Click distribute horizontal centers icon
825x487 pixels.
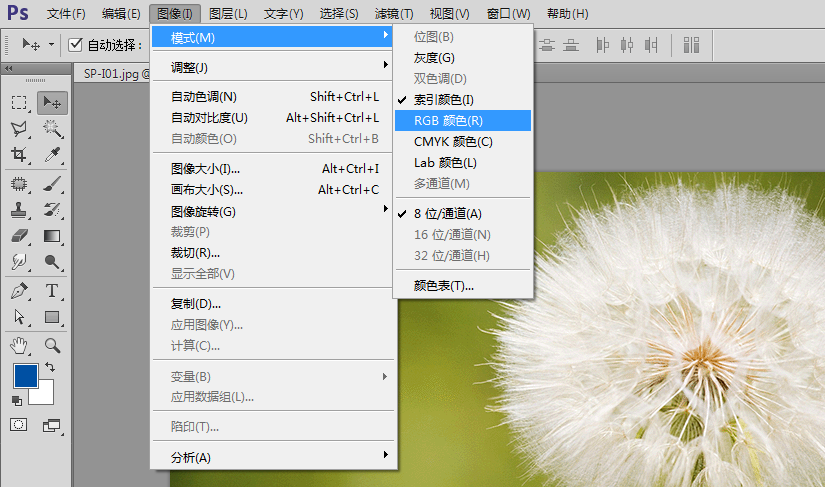click(x=627, y=45)
